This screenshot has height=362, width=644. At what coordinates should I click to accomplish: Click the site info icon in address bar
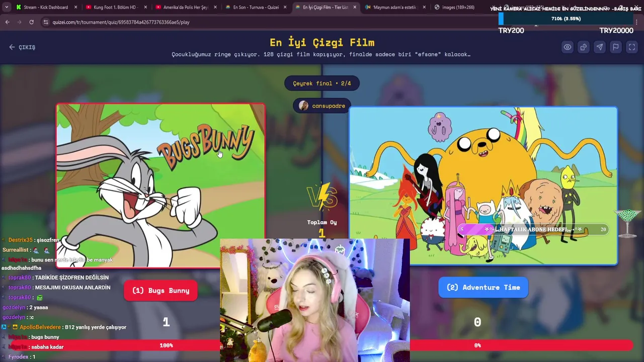tap(46, 22)
